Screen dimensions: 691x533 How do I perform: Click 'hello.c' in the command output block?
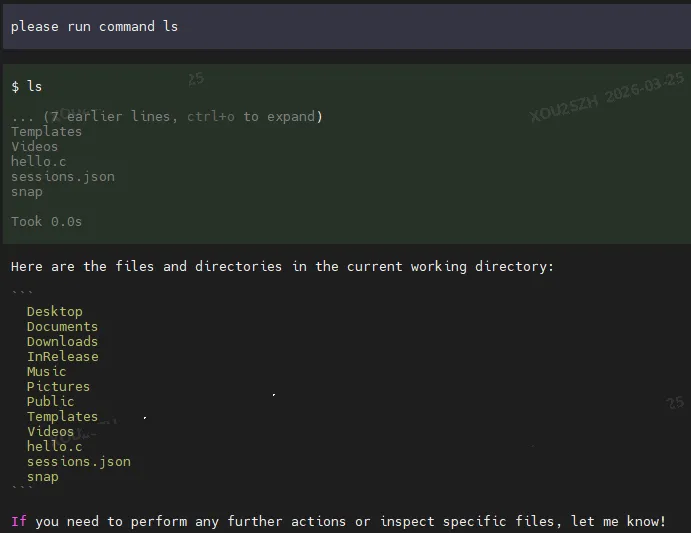pos(38,162)
